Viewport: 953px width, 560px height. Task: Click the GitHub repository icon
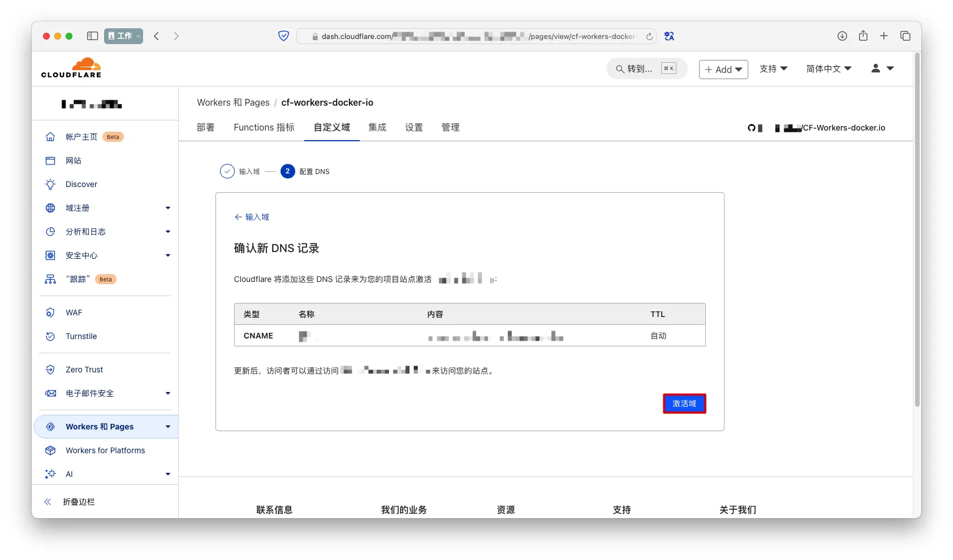tap(752, 128)
